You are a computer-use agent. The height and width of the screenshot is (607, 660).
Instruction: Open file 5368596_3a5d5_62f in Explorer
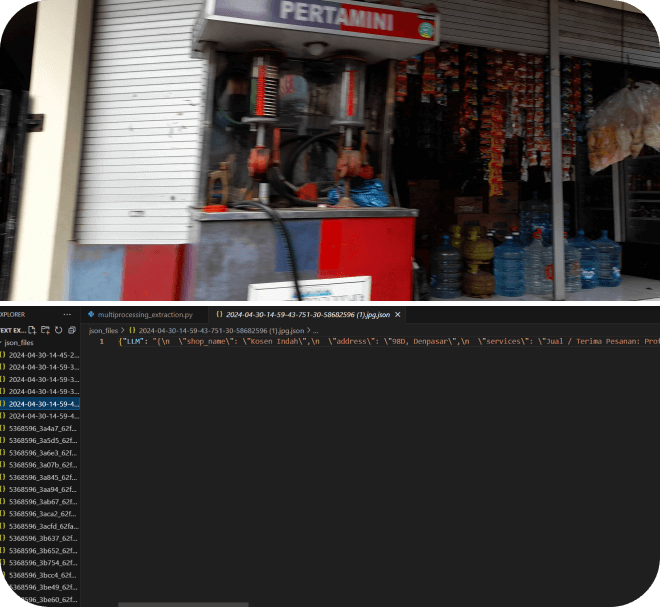43,440
